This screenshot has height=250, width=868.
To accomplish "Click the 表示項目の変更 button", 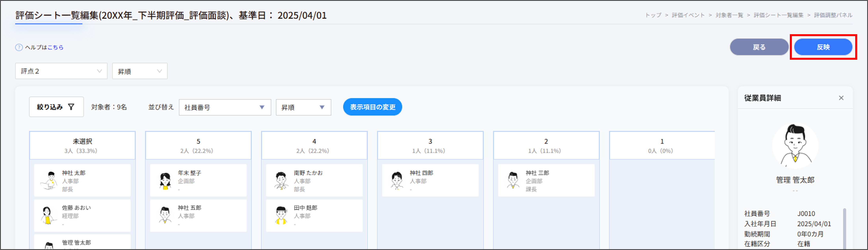I will point(372,107).
